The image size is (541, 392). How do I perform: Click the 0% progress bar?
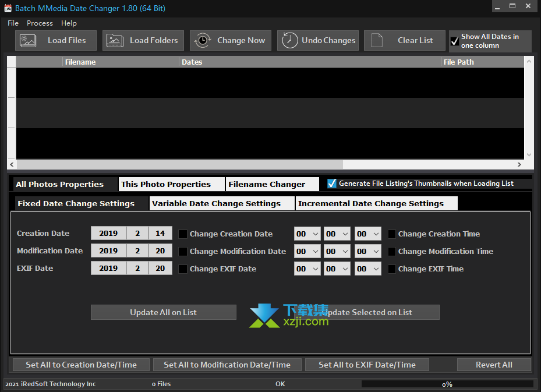coord(447,384)
